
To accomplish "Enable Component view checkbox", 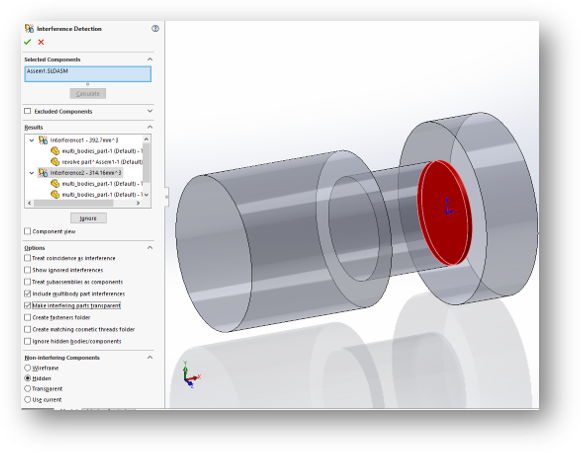I will click(27, 231).
